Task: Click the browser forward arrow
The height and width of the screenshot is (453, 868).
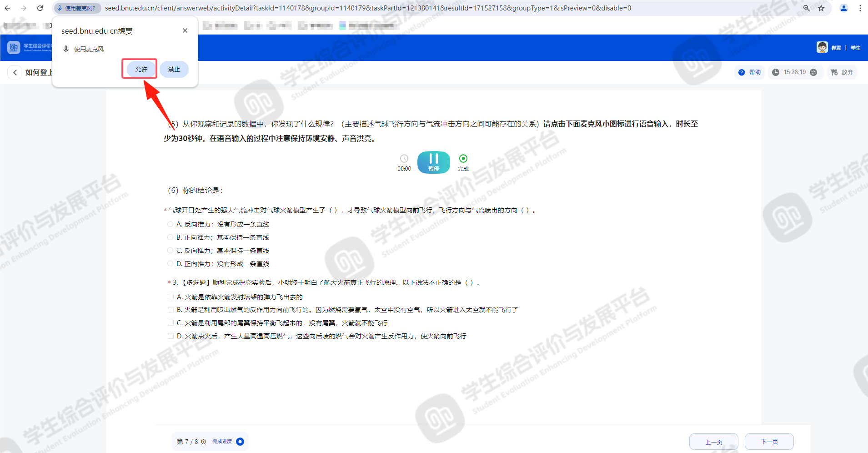Action: tap(24, 8)
